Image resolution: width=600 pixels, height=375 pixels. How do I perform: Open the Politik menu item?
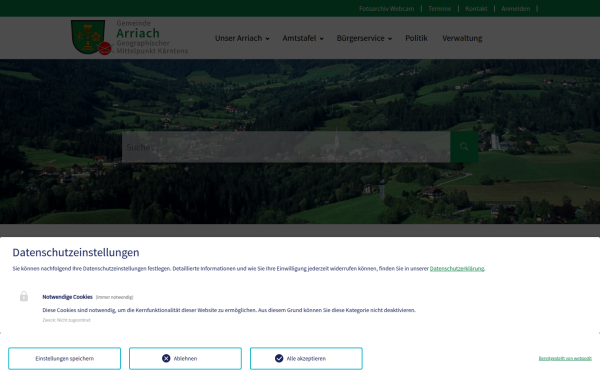pos(416,38)
